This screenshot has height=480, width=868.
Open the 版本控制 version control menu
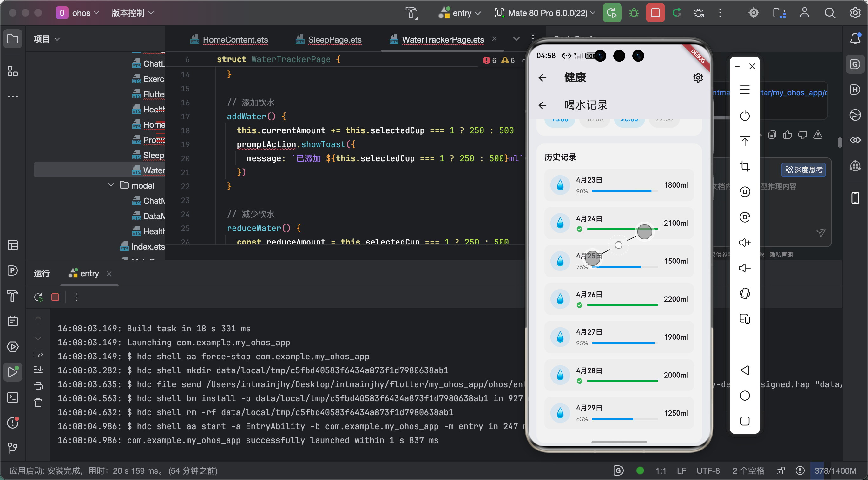click(132, 13)
